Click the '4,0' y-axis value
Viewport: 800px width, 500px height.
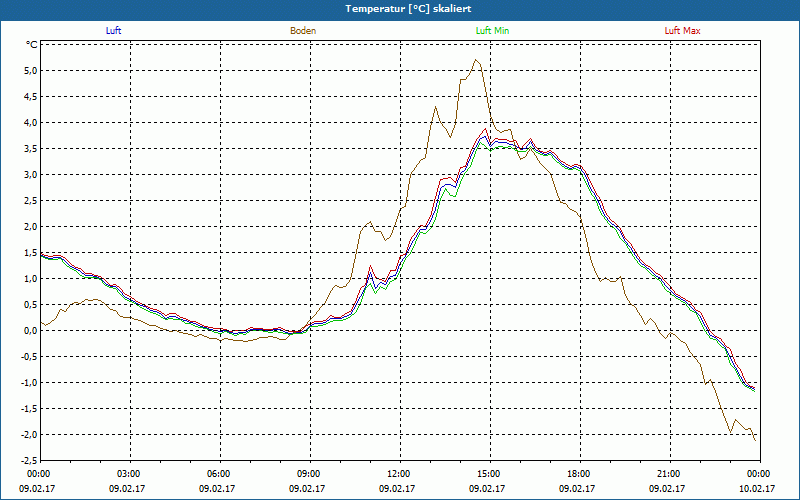(x=32, y=122)
